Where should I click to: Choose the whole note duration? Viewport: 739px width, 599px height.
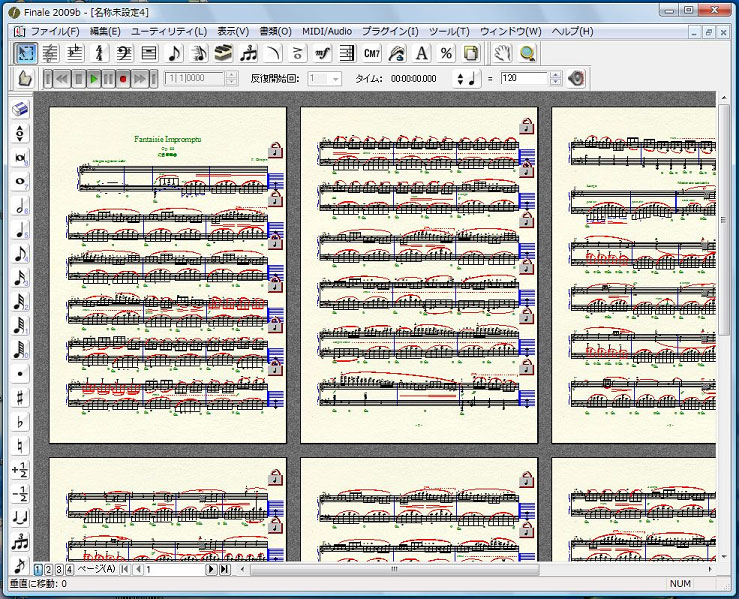tap(20, 181)
